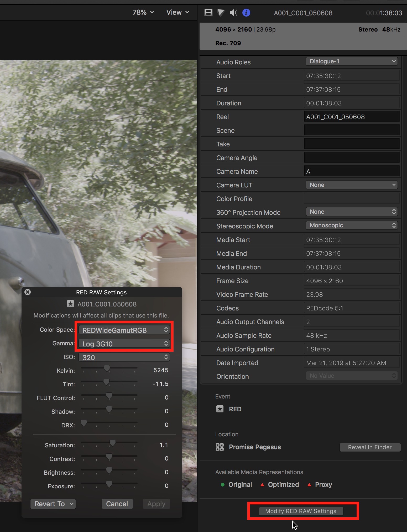Close the RED RAW Settings window
Screen dimensions: 407x532
pos(28,292)
